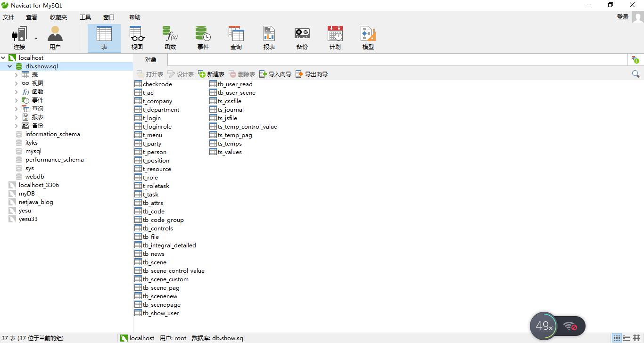
Task: Select the ityks database
Action: coord(31,143)
